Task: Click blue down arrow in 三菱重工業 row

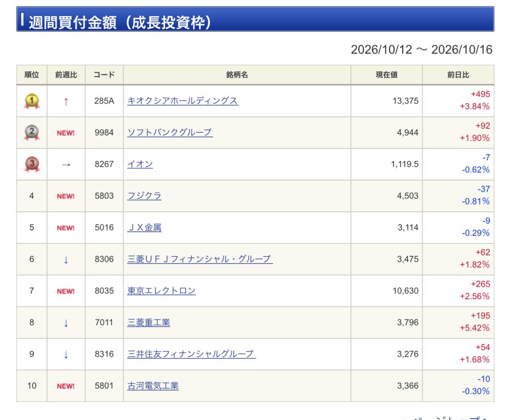Action: (66, 323)
